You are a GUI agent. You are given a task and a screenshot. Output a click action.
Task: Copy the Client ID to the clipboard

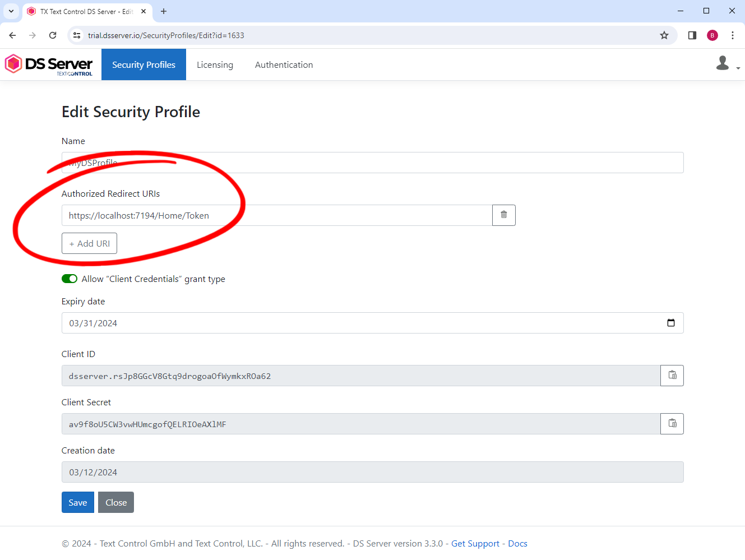[x=672, y=376]
